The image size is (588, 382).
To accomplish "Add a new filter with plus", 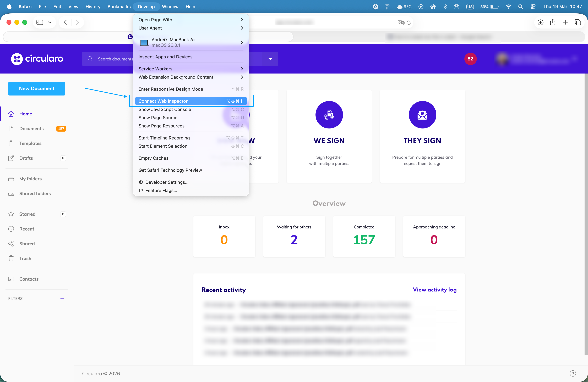I will 62,298.
